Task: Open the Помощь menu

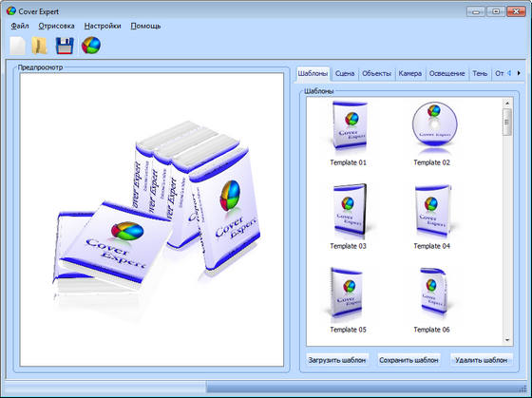Action: [145, 26]
